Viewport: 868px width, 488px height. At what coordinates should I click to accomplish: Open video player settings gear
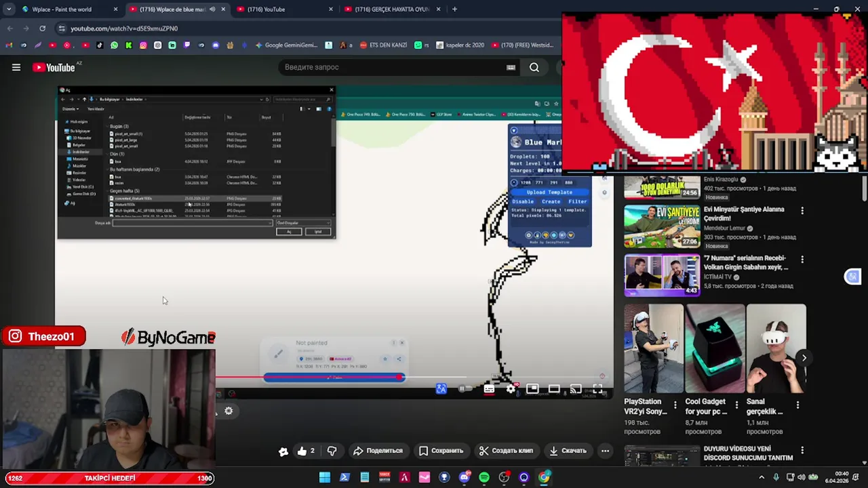point(511,389)
